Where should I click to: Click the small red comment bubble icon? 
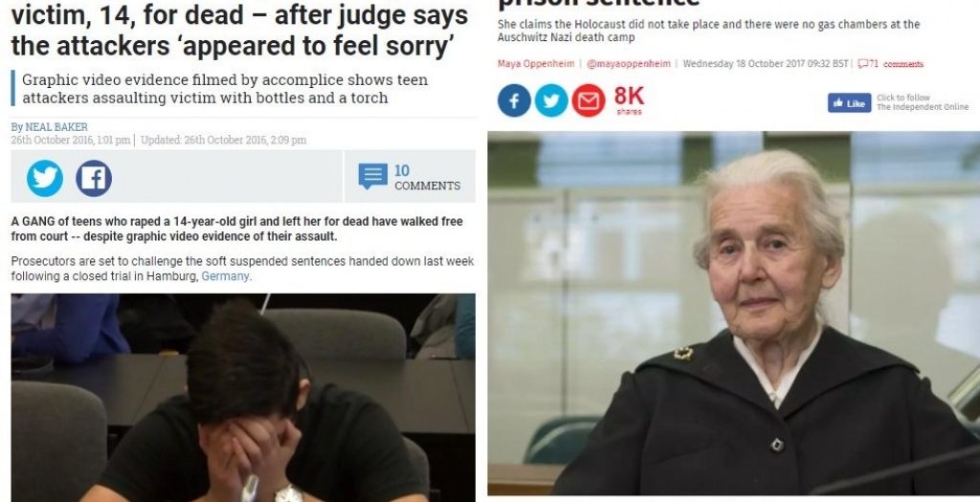[862, 64]
